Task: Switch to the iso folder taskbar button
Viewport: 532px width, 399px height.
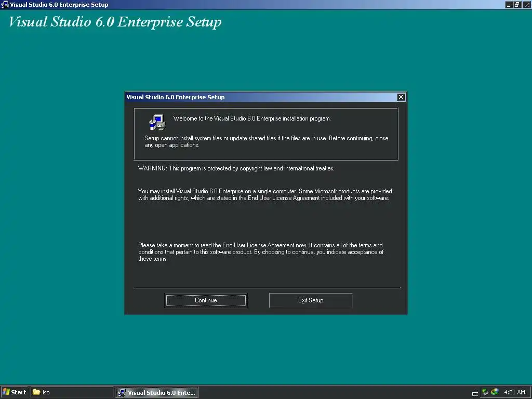Action: point(72,392)
